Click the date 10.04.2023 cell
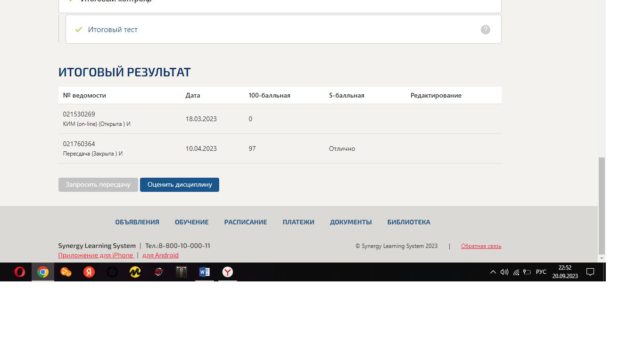Image resolution: width=644 pixels, height=362 pixels. pyautogui.click(x=201, y=148)
